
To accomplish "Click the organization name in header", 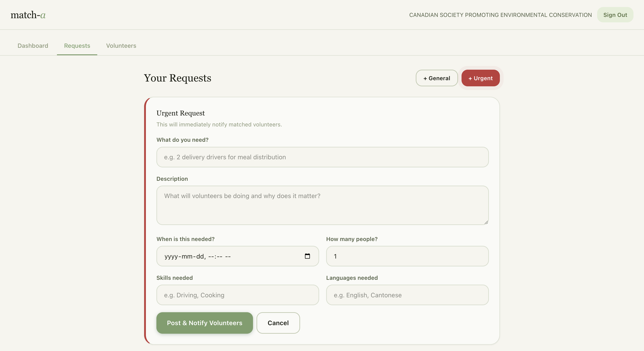I will 500,15.
